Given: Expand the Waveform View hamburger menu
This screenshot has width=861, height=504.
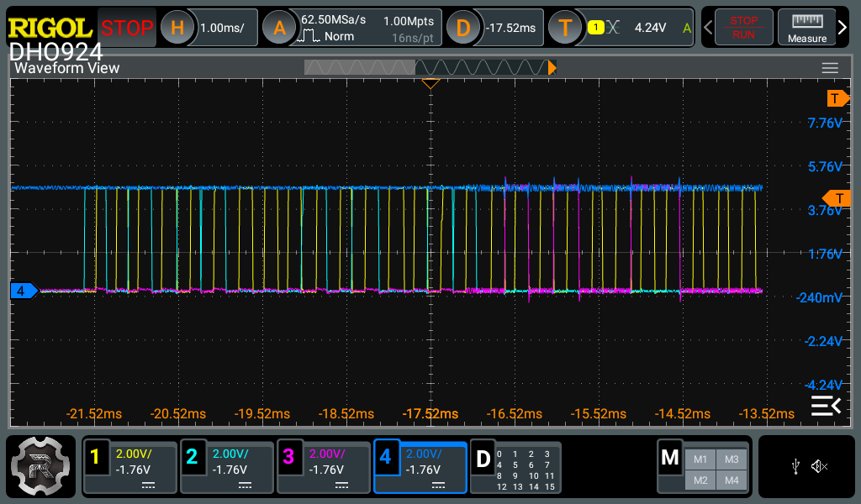Looking at the screenshot, I should point(830,68).
